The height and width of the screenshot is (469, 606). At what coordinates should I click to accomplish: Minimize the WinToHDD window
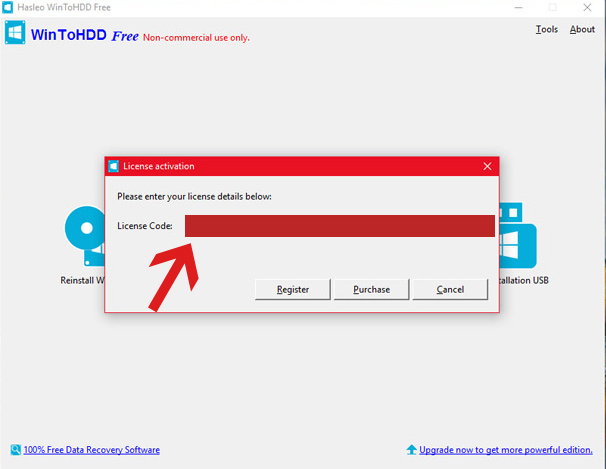518,7
